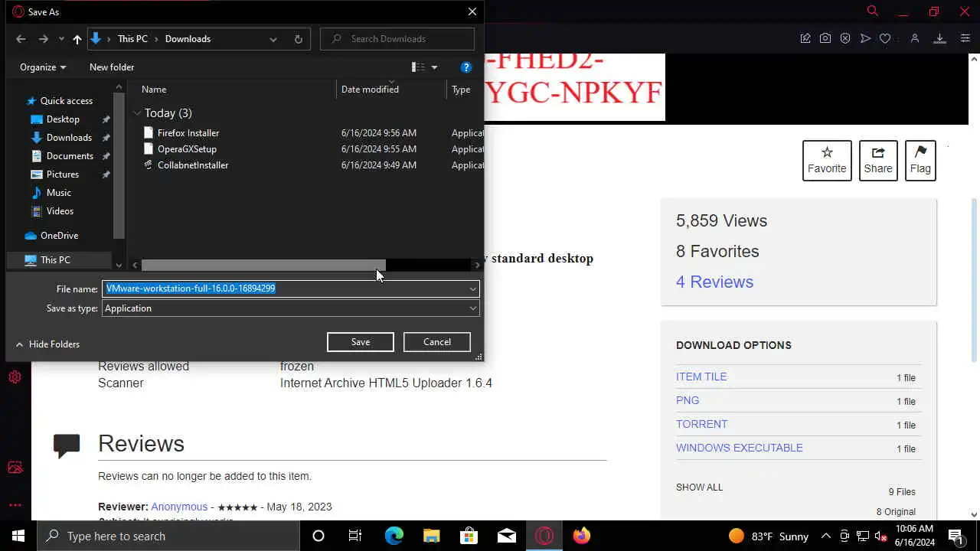Image resolution: width=980 pixels, height=551 pixels.
Task: Click the Opera snapshot camera icon
Action: pyautogui.click(x=825, y=38)
